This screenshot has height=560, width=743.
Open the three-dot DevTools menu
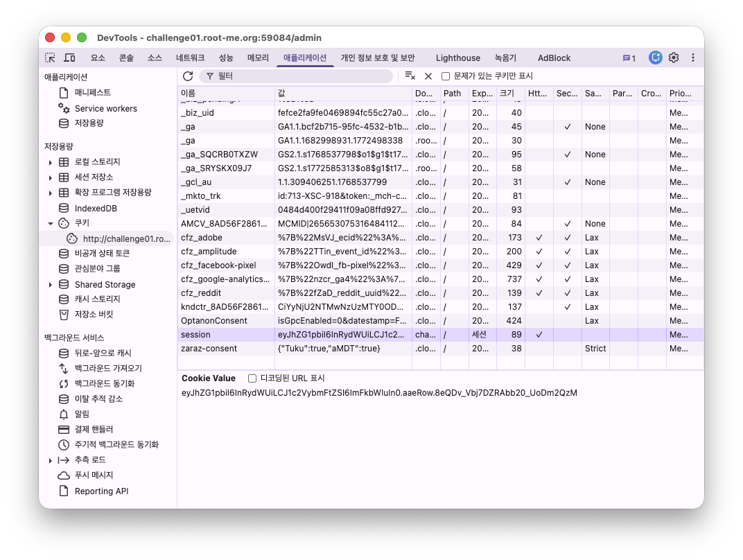click(693, 58)
